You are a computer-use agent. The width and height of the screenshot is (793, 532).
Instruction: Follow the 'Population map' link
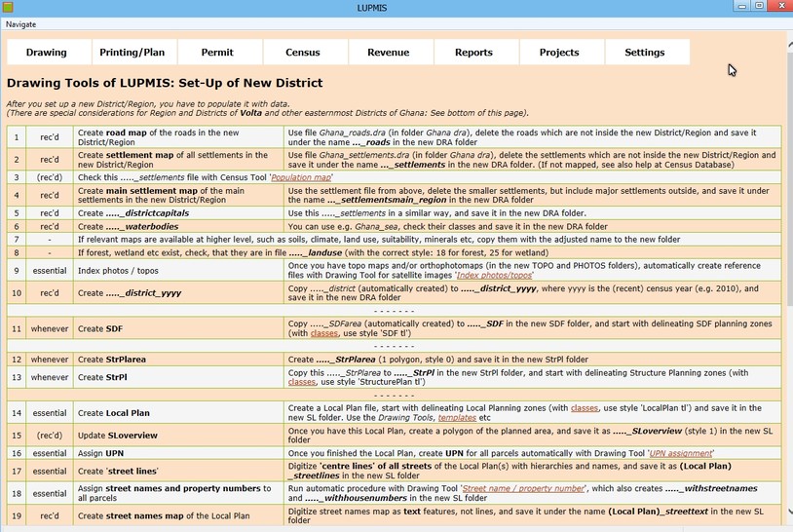tap(301, 177)
